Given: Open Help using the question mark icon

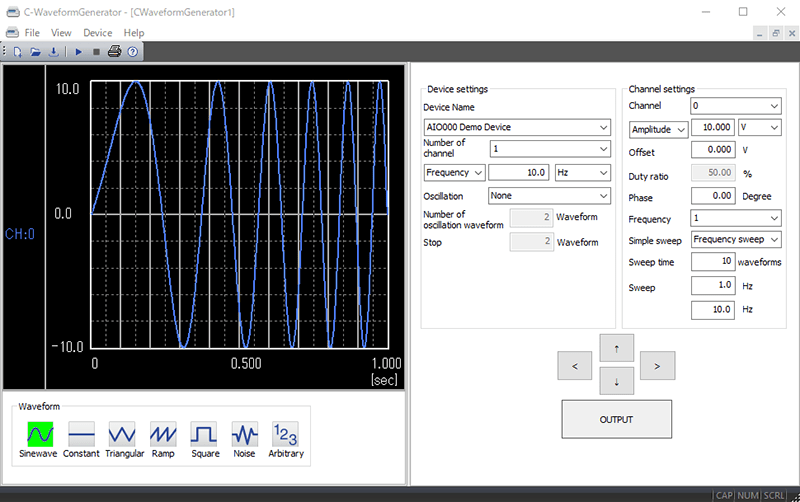Looking at the screenshot, I should click(x=132, y=51).
